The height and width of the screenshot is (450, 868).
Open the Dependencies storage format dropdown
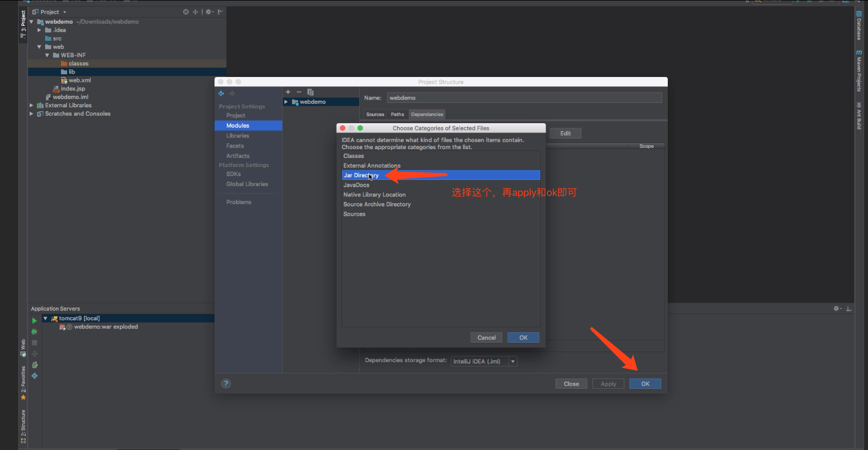coord(513,361)
